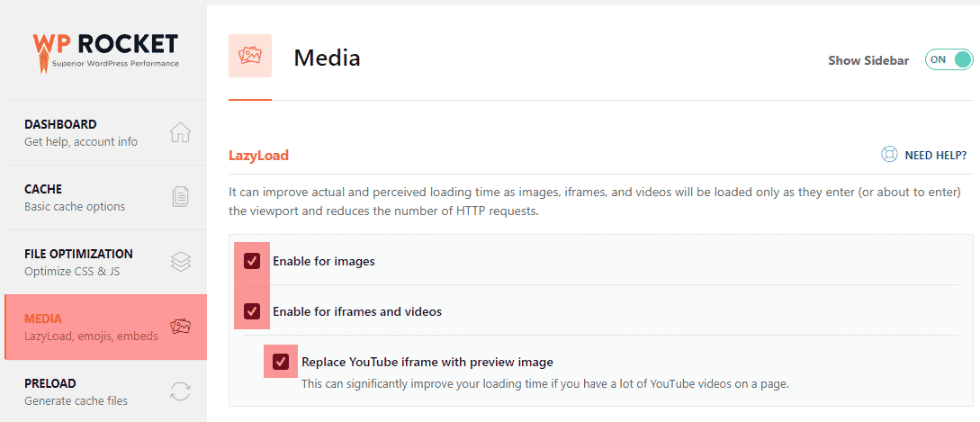The width and height of the screenshot is (980, 422).
Task: Click the Media images icon in sidebar
Action: tap(181, 327)
